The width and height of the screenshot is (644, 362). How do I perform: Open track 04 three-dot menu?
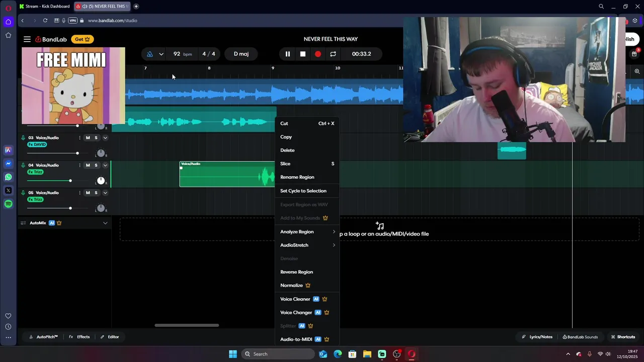(x=79, y=165)
